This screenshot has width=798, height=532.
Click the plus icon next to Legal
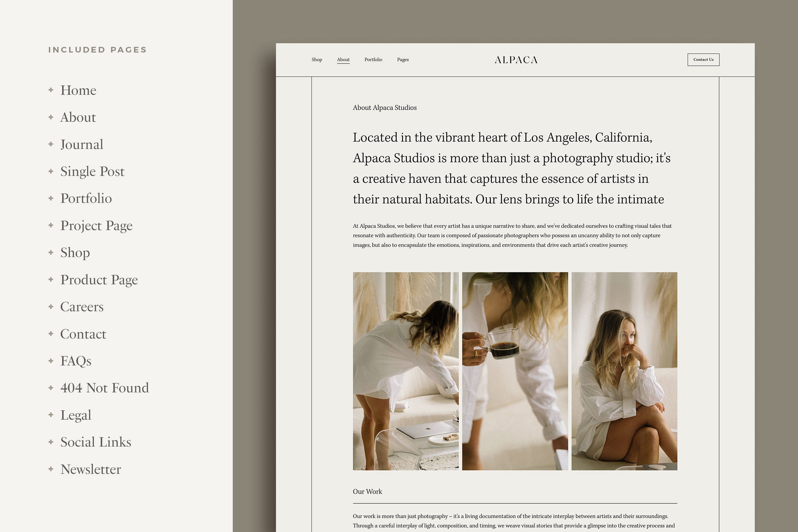(51, 415)
